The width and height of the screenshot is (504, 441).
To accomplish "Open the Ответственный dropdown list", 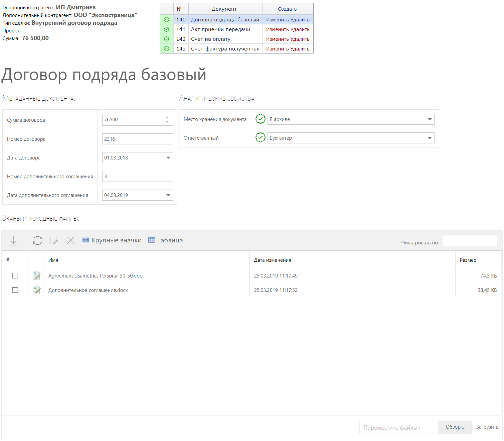I will point(430,138).
